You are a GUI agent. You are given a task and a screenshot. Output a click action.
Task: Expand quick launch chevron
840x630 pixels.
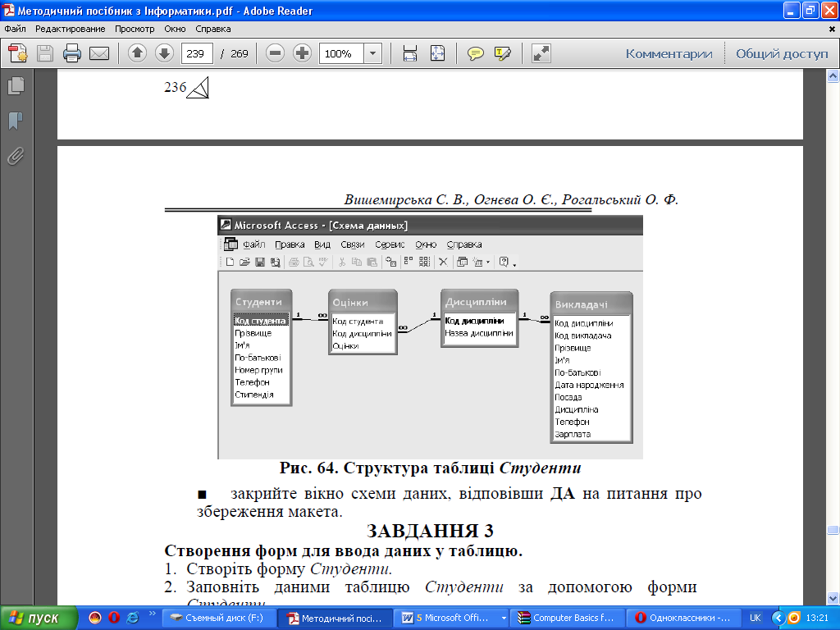tap(152, 614)
